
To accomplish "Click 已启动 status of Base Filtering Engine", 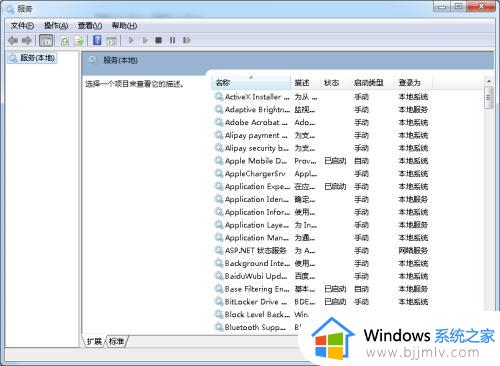I will click(x=335, y=289).
